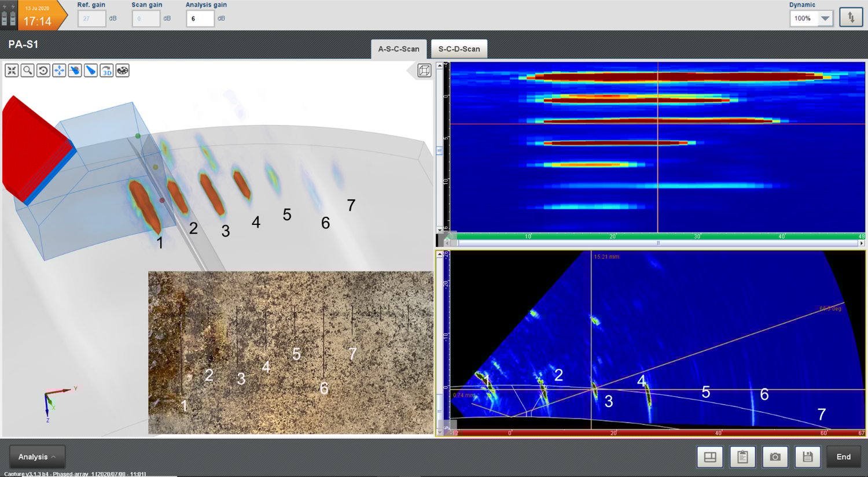
Task: Expand the Analysis menu at bottom left
Action: coord(36,456)
